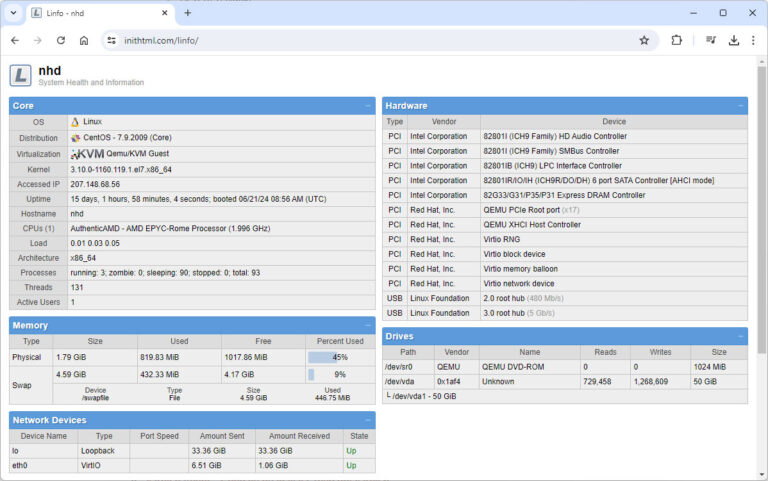
Task: Go to the browser home page
Action: point(84,41)
